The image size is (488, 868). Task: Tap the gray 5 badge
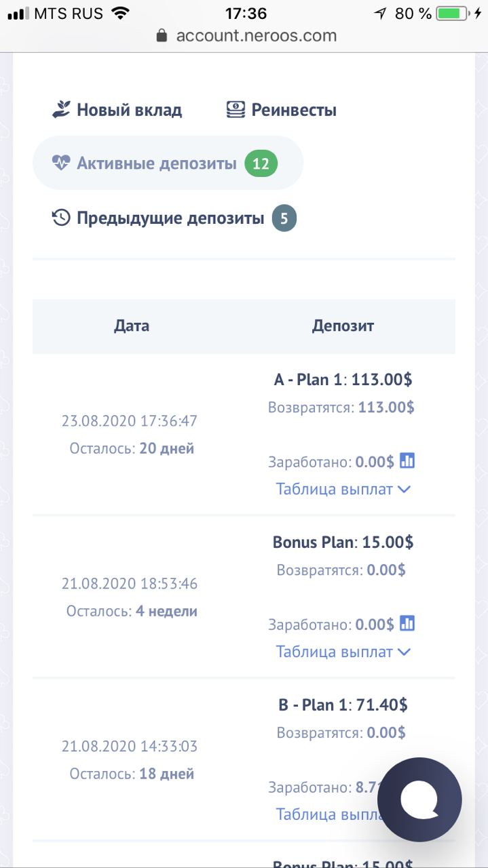(284, 219)
